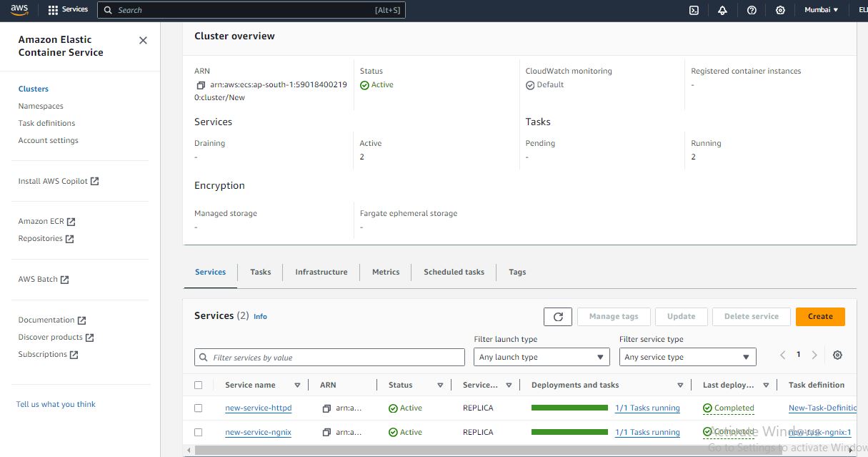The image size is (868, 457).
Task: Click the settings gear in top bar
Action: click(x=780, y=10)
